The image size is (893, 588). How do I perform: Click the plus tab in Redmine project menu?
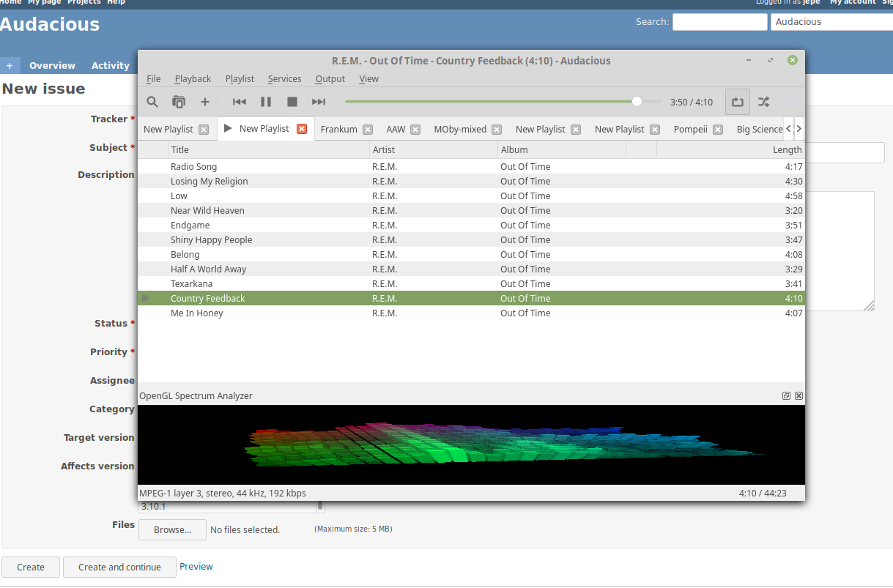tap(10, 65)
